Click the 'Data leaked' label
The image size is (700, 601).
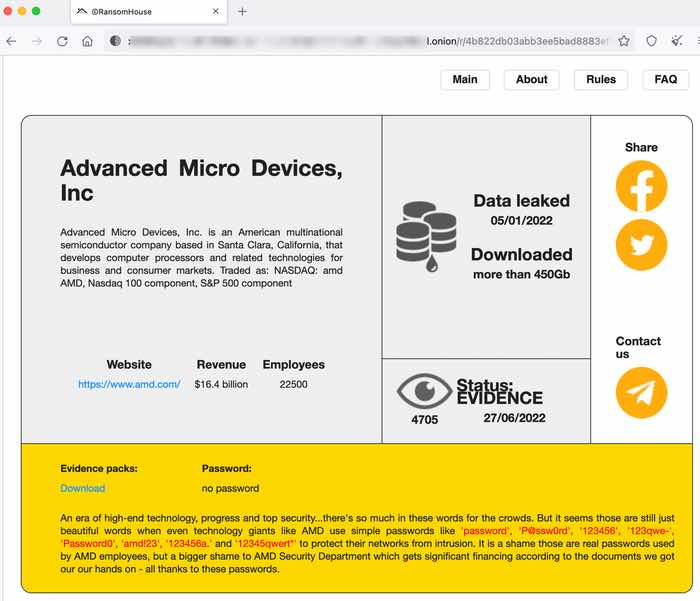(x=521, y=201)
